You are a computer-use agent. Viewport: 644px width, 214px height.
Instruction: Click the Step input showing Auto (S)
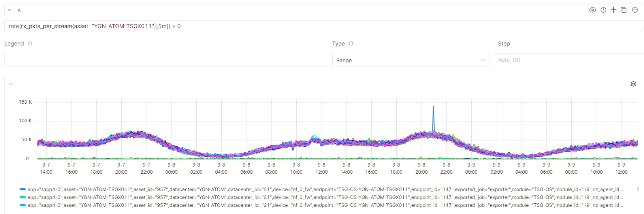point(568,60)
